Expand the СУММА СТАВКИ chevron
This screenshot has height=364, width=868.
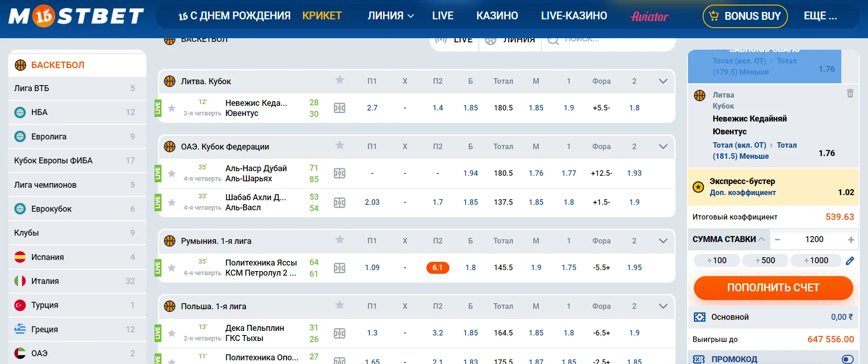[761, 239]
